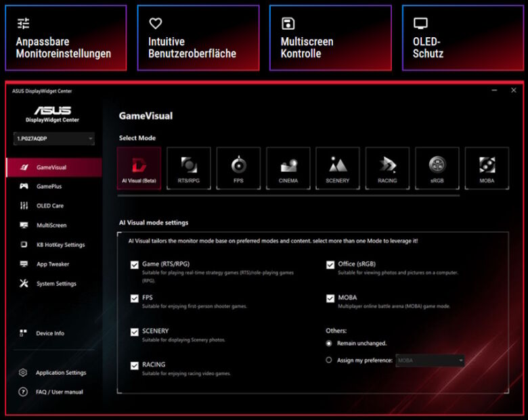Click the MultiScreen monitor icon
This screenshot has height=420, width=528.
[24, 225]
